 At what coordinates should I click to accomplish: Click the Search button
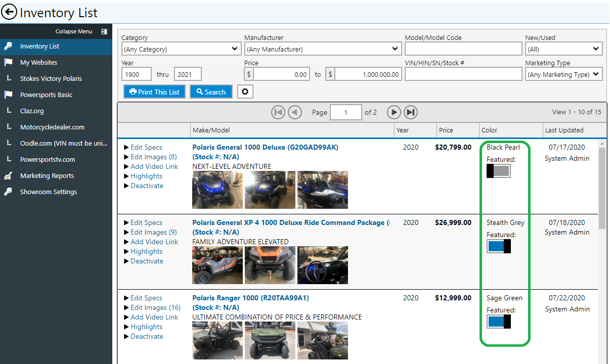point(211,92)
